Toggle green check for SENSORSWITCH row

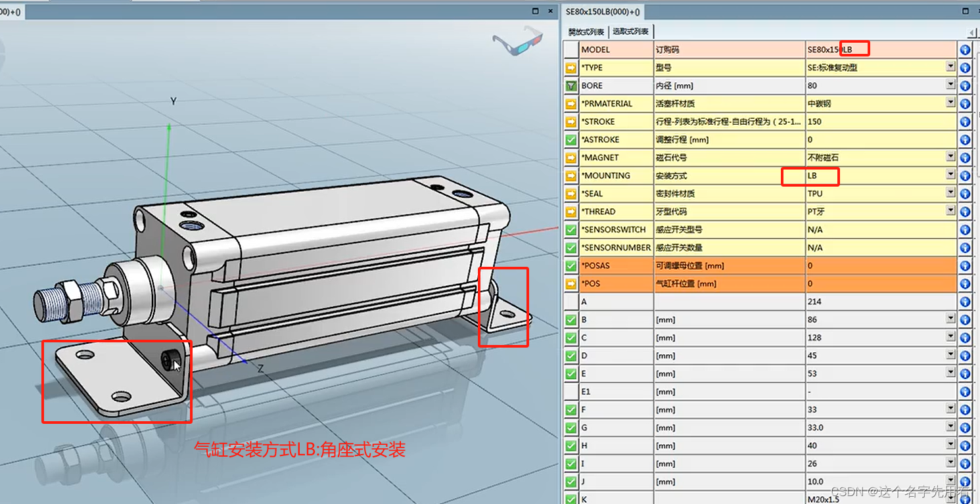(x=571, y=230)
